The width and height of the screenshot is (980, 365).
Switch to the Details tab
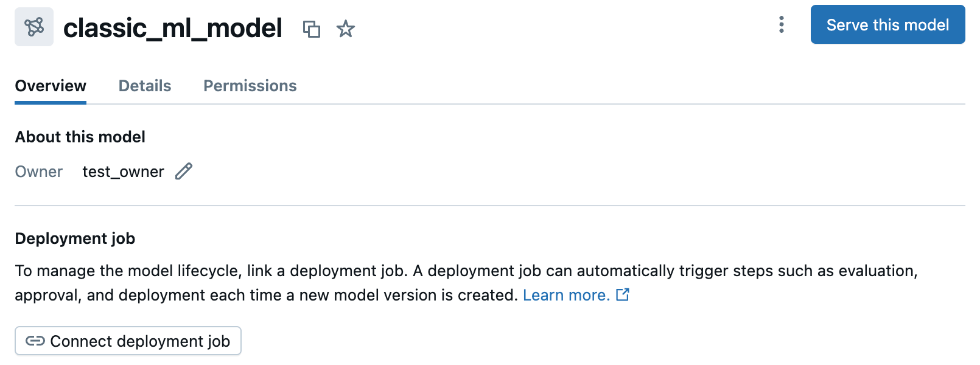click(145, 86)
